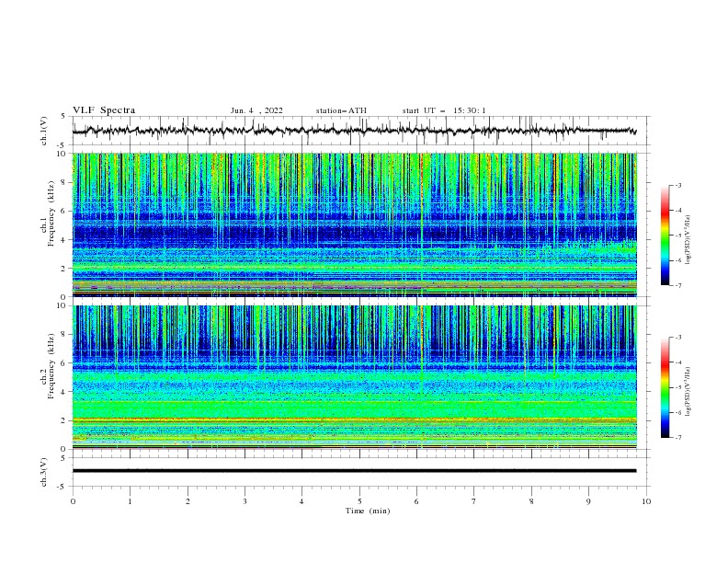Click the 'start UT = 15:30:1' text

pos(444,110)
